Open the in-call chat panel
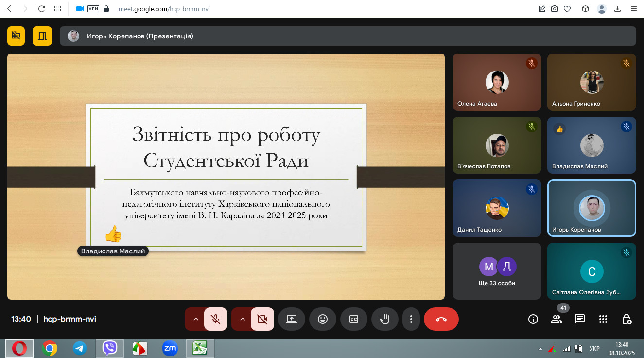This screenshot has height=358, width=644. pyautogui.click(x=580, y=319)
